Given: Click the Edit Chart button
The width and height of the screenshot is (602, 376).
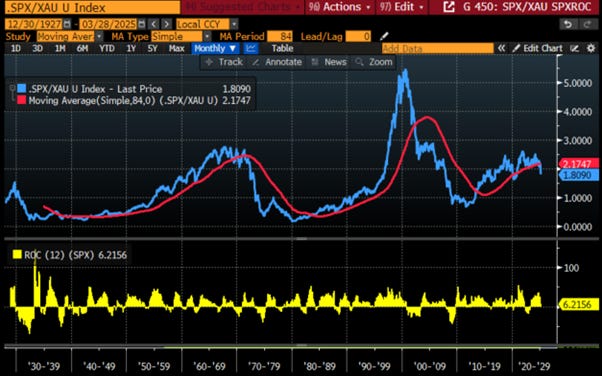Looking at the screenshot, I should point(538,48).
